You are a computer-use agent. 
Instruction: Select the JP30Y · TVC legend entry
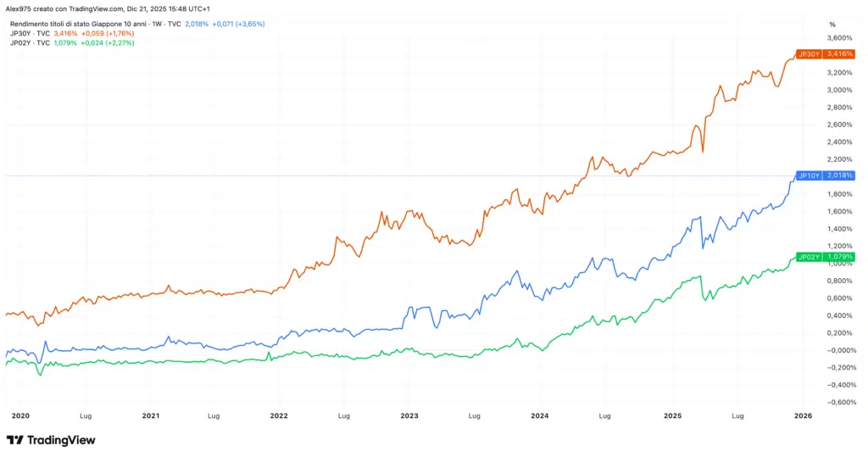pyautogui.click(x=30, y=33)
